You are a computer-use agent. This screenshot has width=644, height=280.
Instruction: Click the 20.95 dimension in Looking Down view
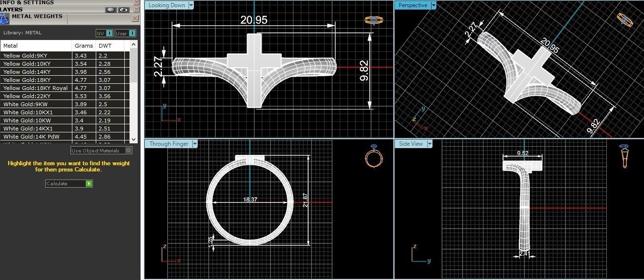254,20
